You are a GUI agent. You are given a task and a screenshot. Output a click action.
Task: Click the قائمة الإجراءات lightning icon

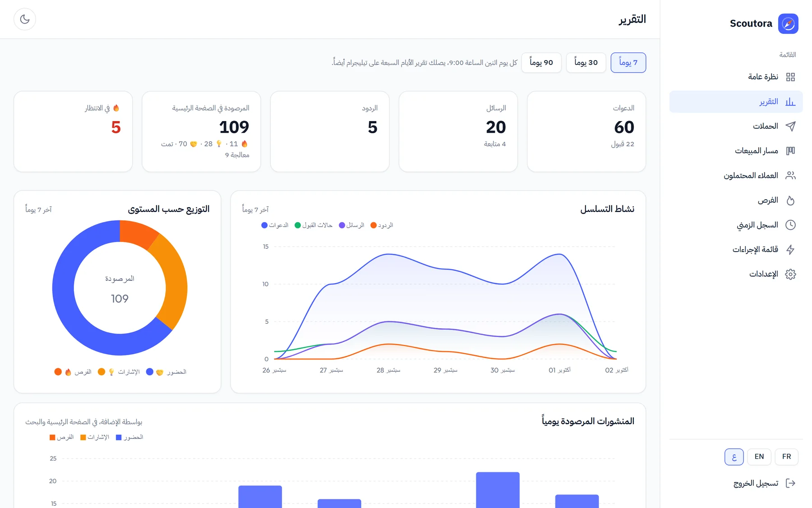[x=790, y=250]
